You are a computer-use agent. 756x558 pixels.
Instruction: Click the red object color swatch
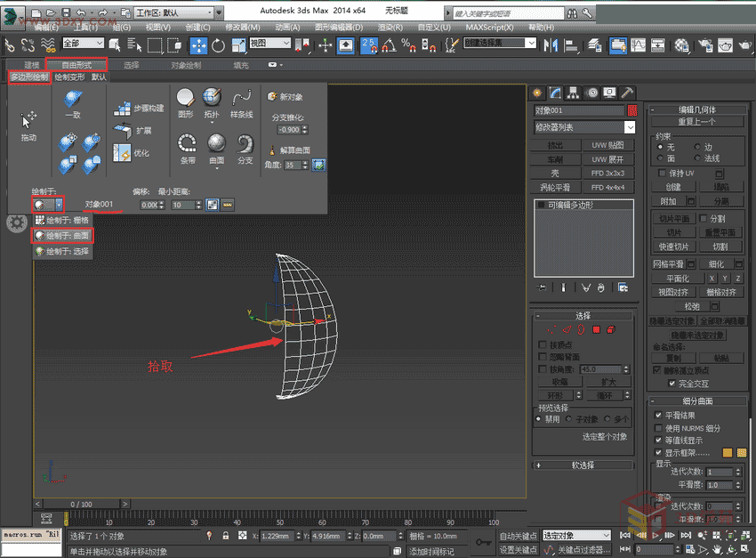click(x=632, y=110)
